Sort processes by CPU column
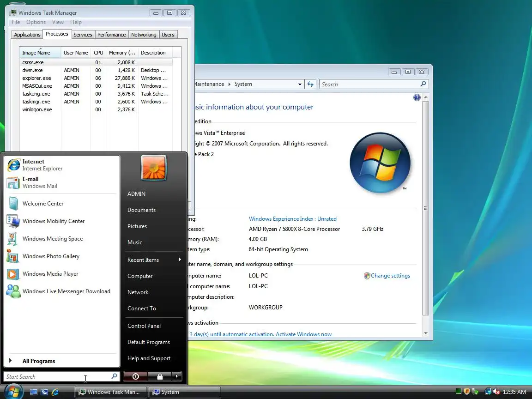The width and height of the screenshot is (532, 399). [98, 53]
